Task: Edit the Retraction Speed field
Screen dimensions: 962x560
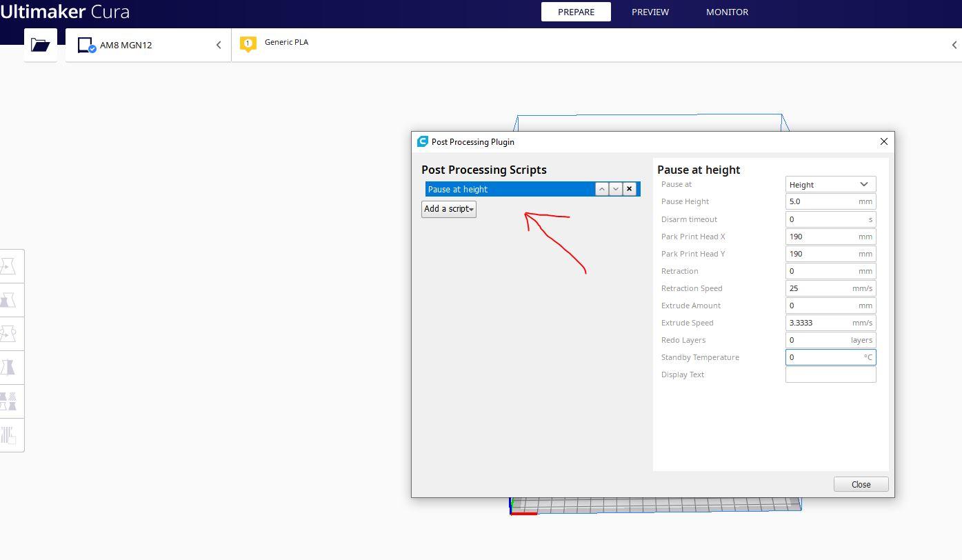Action: point(831,288)
